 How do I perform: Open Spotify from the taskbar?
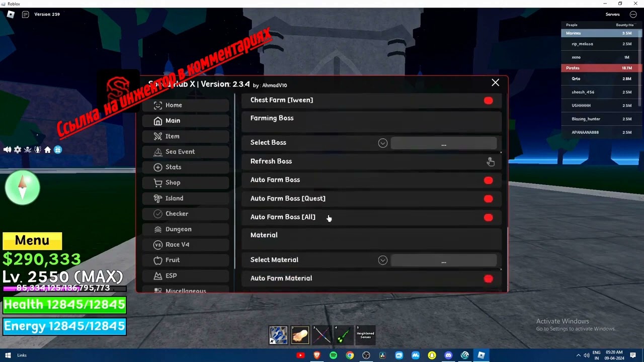[333, 355]
